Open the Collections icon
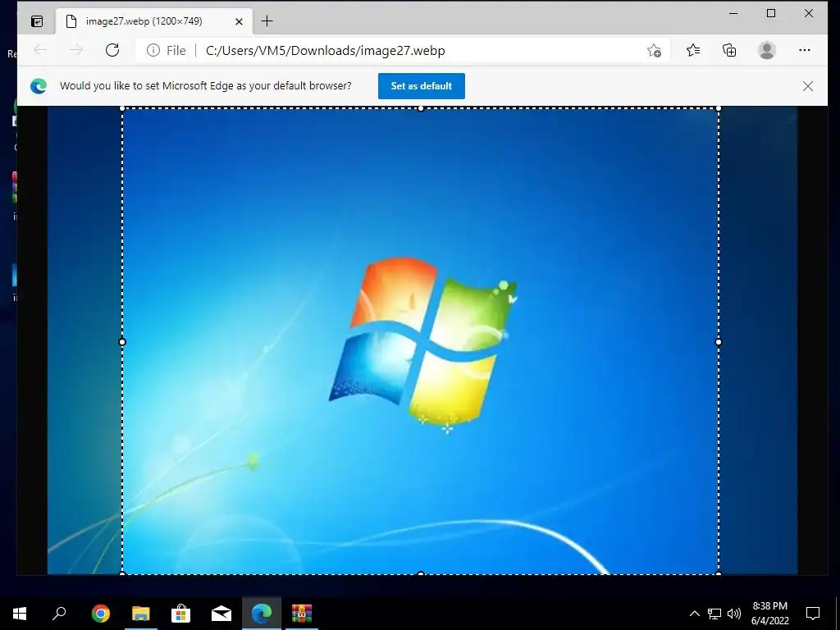Viewport: 840px width, 630px height. 729,50
